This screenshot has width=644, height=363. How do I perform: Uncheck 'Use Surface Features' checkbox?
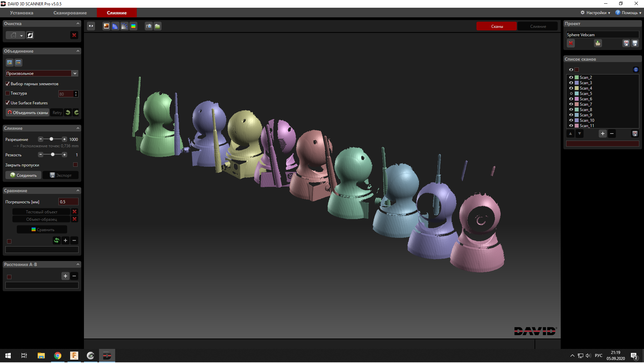click(7, 103)
